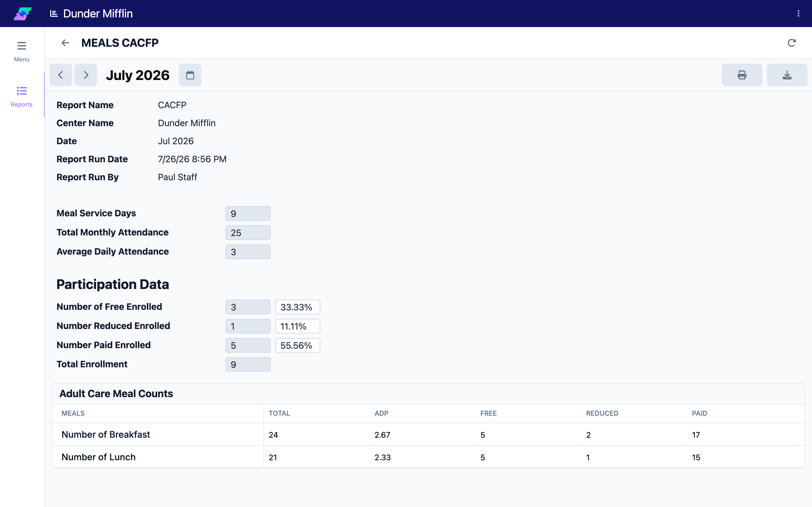The height and width of the screenshot is (507, 812).
Task: Open Reports section in sidebar
Action: click(x=21, y=97)
